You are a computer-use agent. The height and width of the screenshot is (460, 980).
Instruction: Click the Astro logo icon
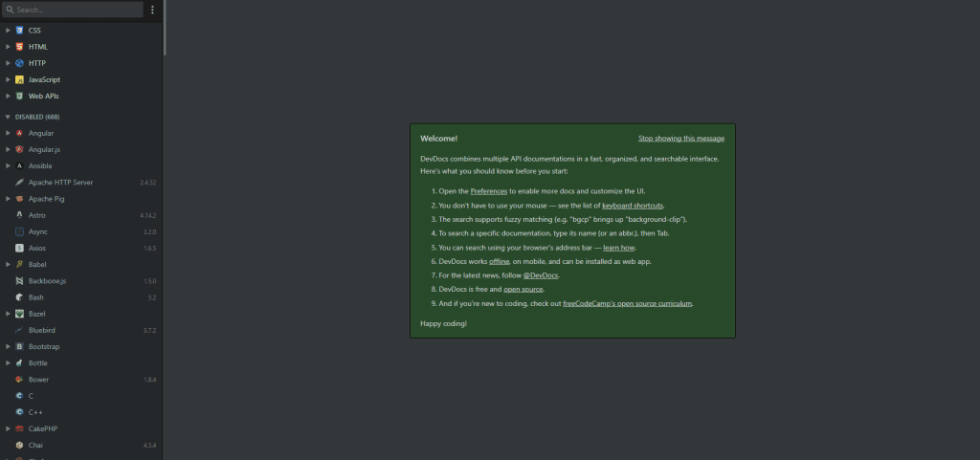[x=19, y=215]
